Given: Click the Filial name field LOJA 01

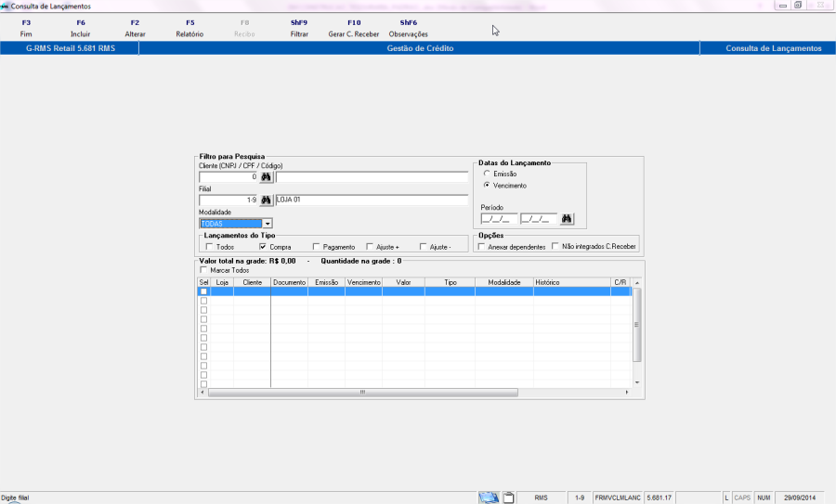Looking at the screenshot, I should [x=372, y=200].
